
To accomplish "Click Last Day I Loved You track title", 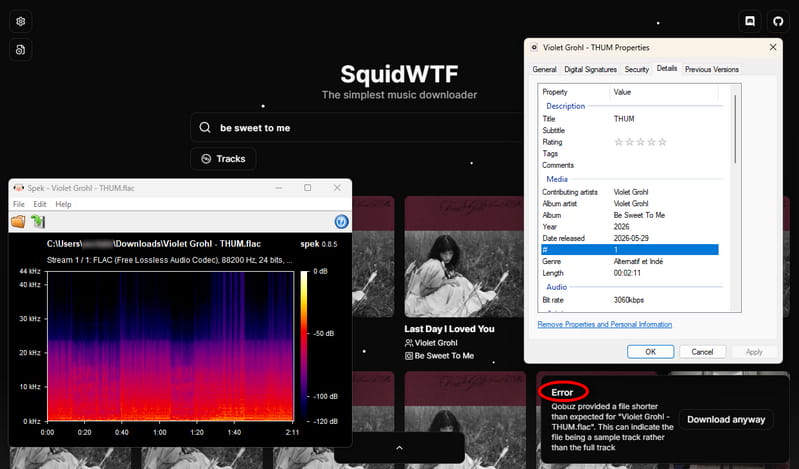I will point(449,329).
